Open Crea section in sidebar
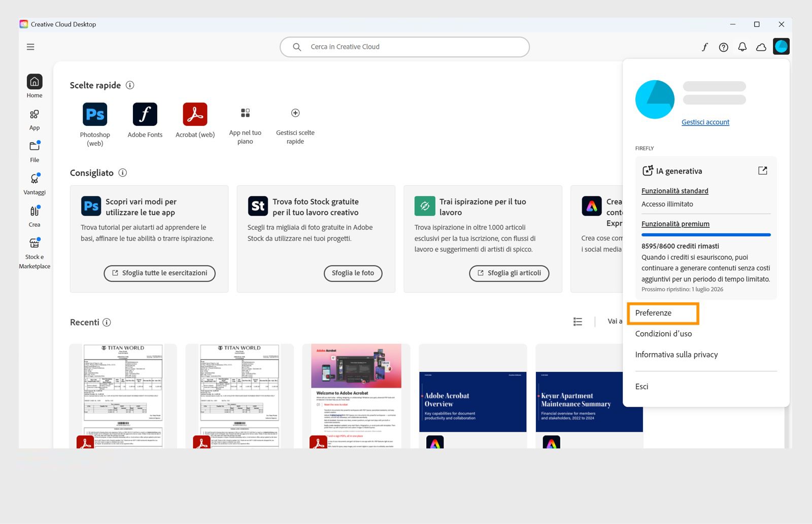 pyautogui.click(x=35, y=217)
